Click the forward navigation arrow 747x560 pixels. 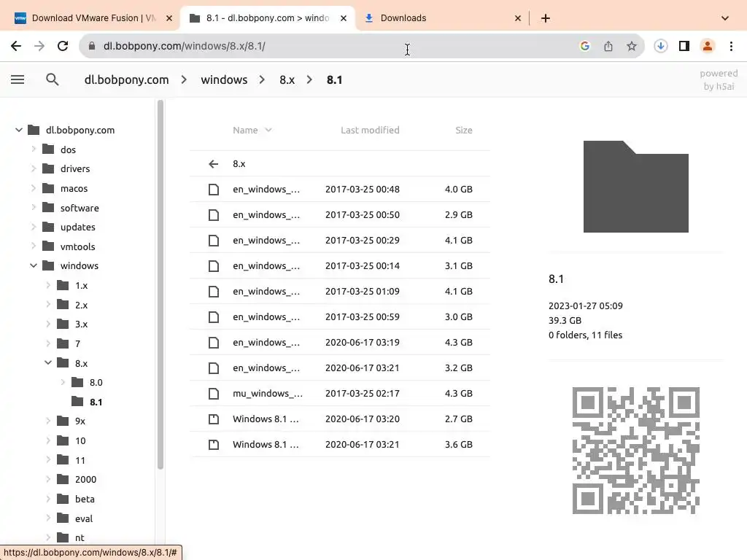(39, 46)
